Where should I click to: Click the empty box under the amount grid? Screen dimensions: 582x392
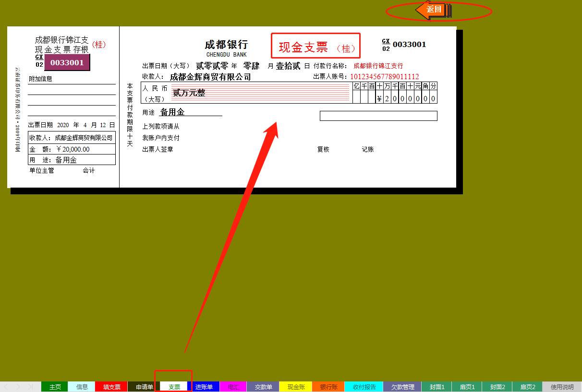click(378, 116)
